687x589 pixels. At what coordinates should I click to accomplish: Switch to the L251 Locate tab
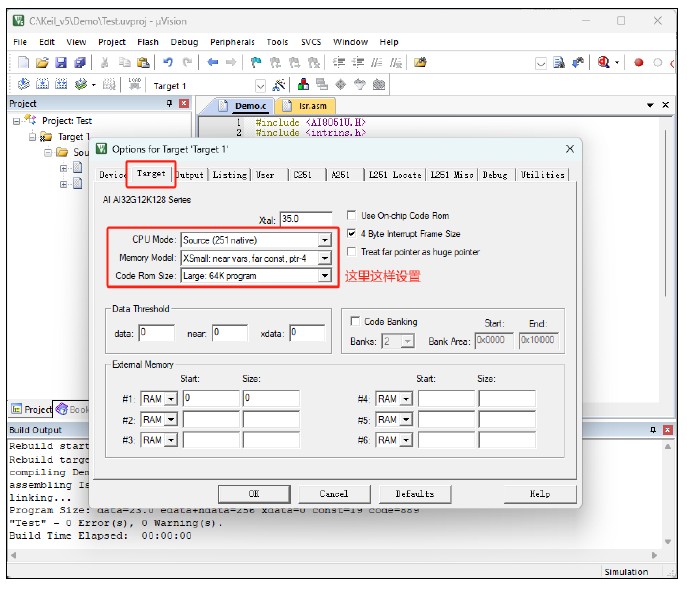click(x=394, y=175)
